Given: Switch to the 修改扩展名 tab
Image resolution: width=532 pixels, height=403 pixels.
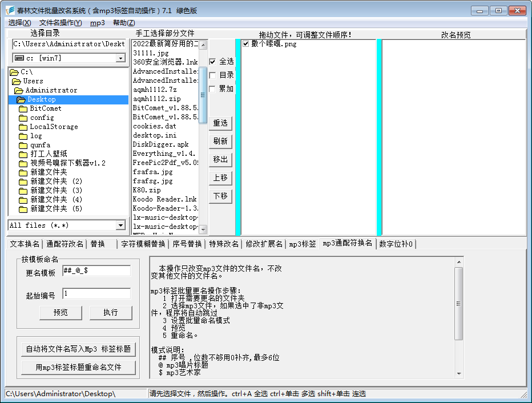Looking at the screenshot, I should click(264, 244).
